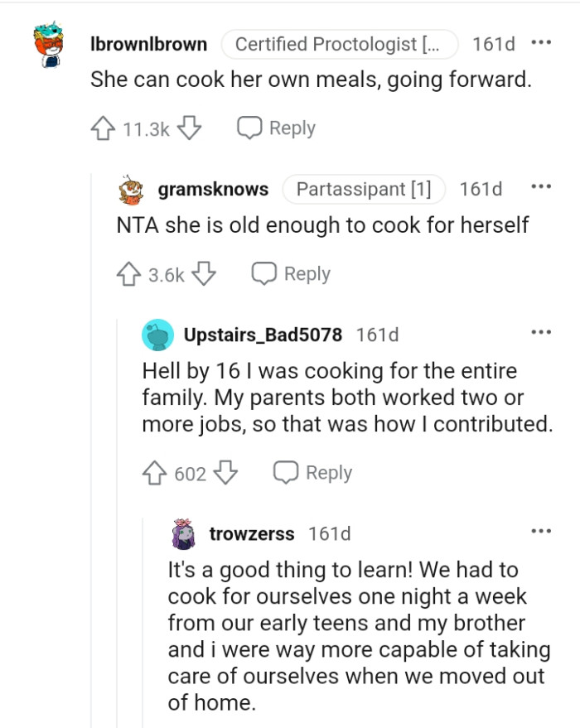Open gramsknows's three-dot options menu
This screenshot has width=580, height=728.
541,187
